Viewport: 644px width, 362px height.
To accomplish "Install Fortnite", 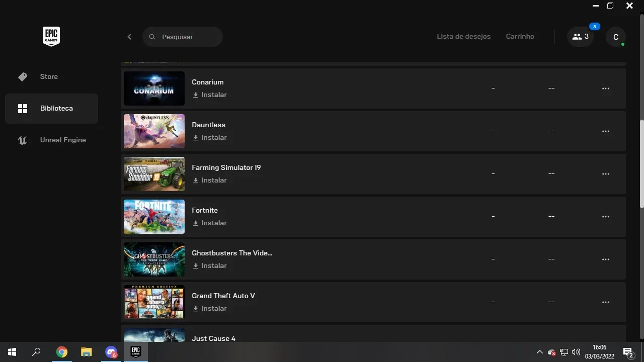I will (x=210, y=223).
